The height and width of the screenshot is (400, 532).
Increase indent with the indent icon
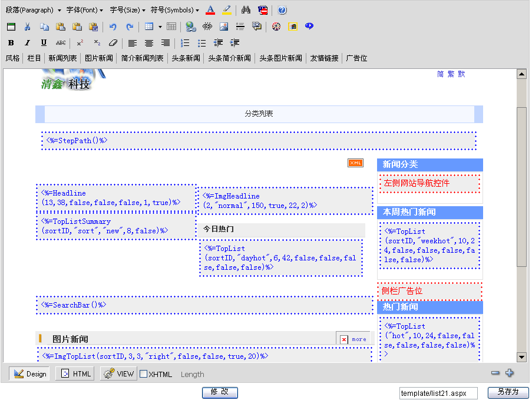pos(234,43)
